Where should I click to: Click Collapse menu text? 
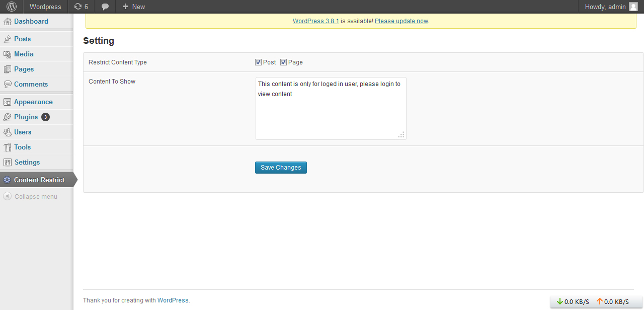36,197
